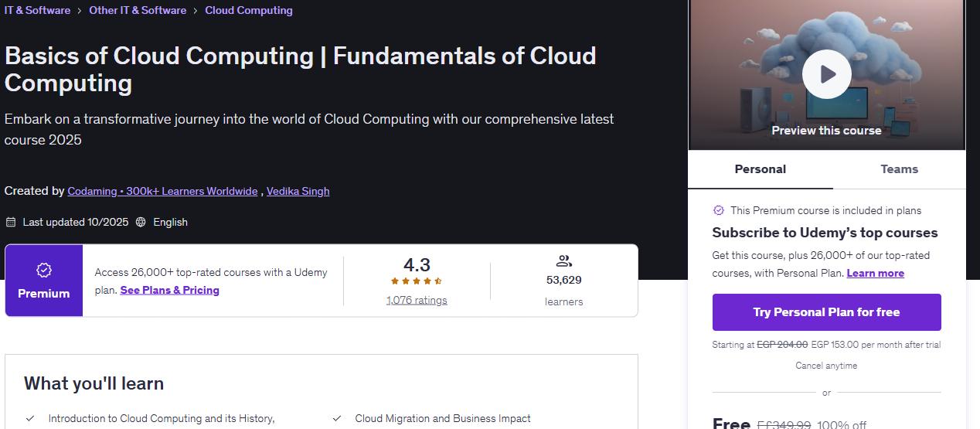Screen dimensions: 980x429
Task: Click the premium check icon beside included in plans
Action: 718,210
